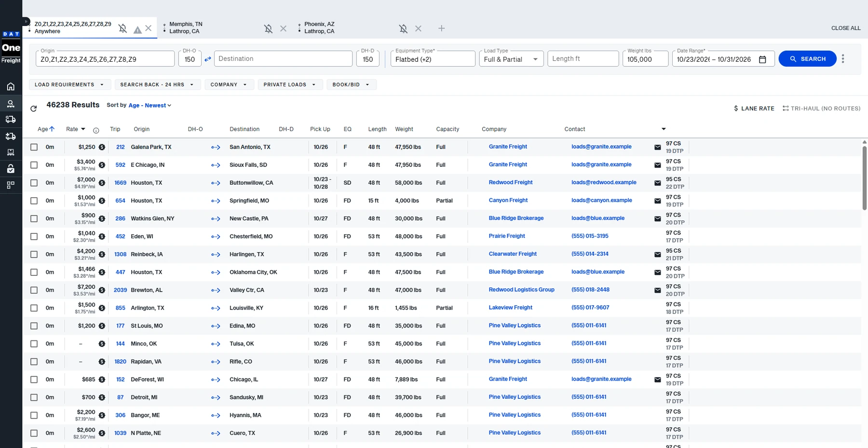The image size is (868, 448).
Task: Expand the Book/Bid filter dropdown
Action: pos(352,84)
